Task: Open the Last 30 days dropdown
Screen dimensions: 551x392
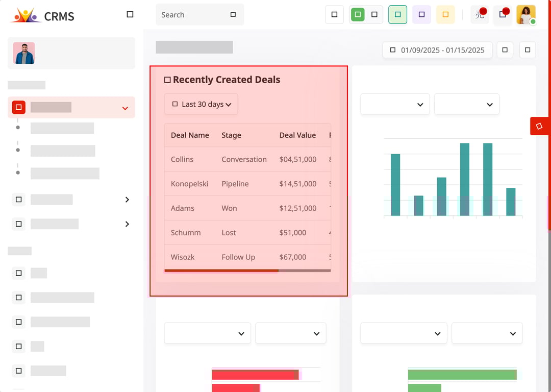Action: [201, 104]
